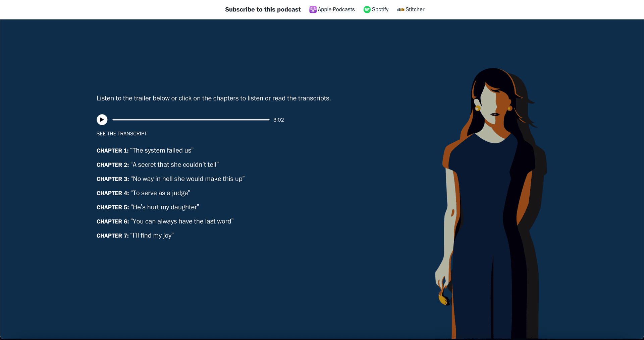Open Chapter 2 'A secret that she couldn't tell'
This screenshot has width=644, height=340.
(x=157, y=164)
